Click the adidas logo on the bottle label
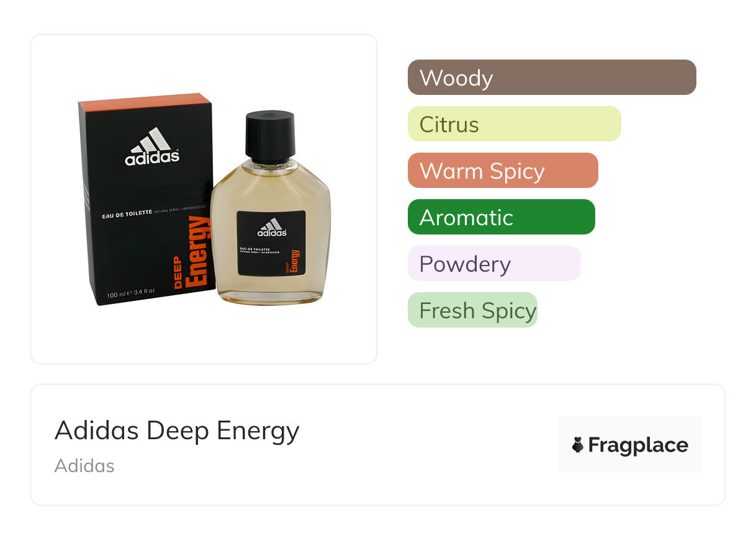Viewport: 756px width, 536px height. click(272, 228)
